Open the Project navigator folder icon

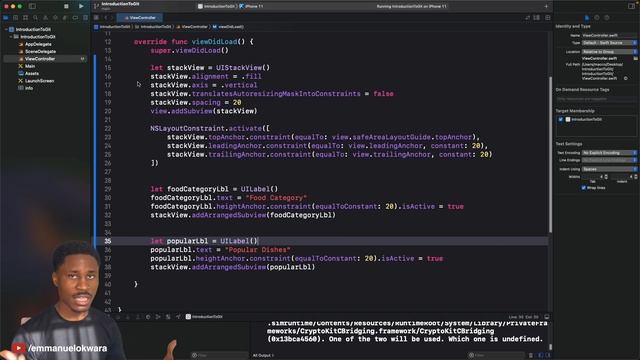6,18
